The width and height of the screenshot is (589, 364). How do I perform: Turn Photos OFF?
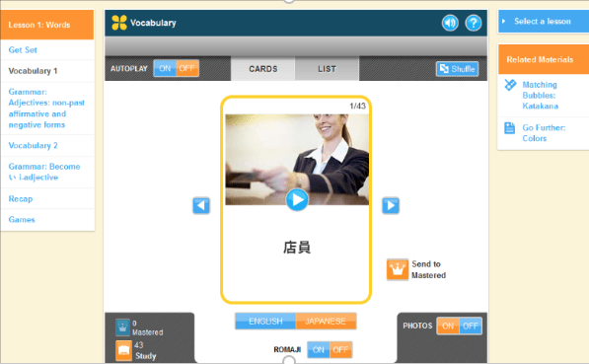(471, 326)
